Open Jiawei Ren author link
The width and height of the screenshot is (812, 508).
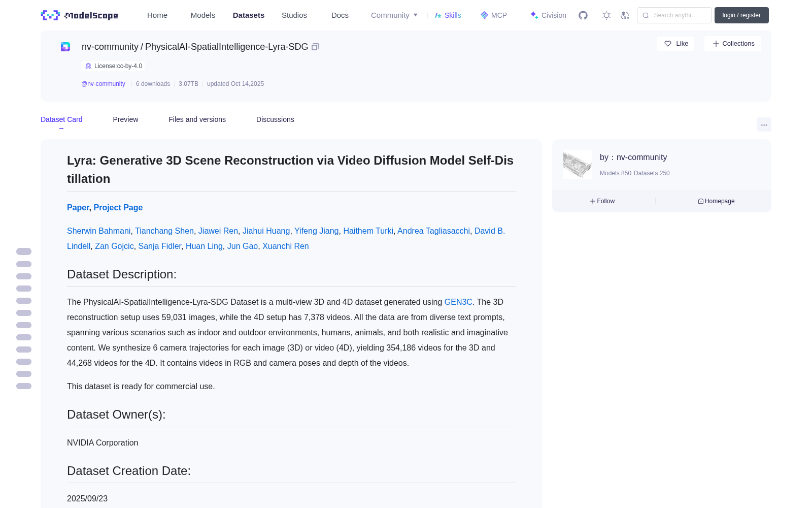click(218, 231)
